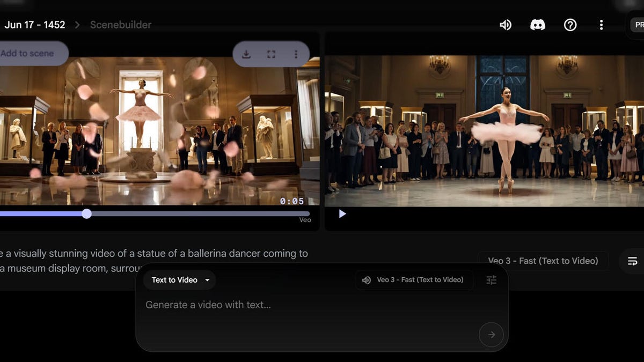Submit prompt with arrow button
Viewport: 644px width, 362px height.
491,335
